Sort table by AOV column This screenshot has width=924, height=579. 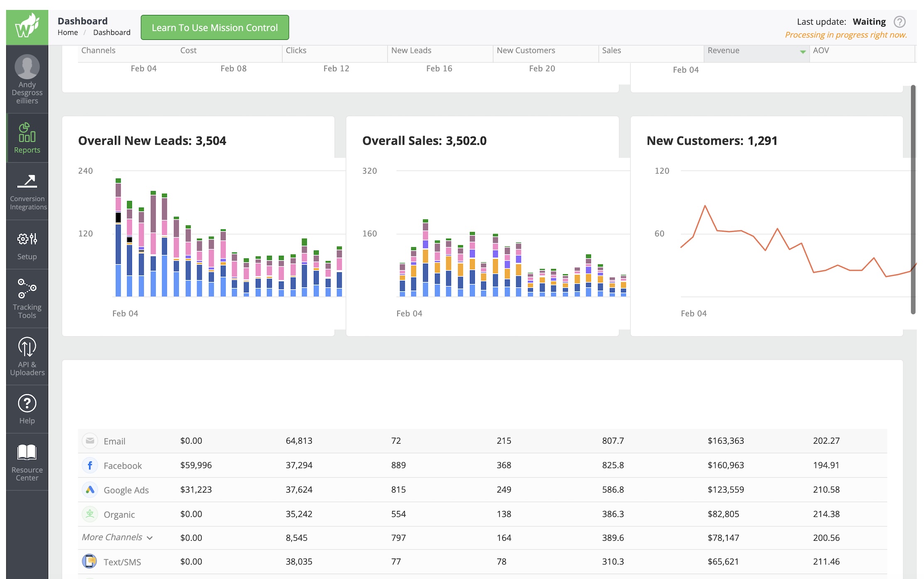click(821, 50)
